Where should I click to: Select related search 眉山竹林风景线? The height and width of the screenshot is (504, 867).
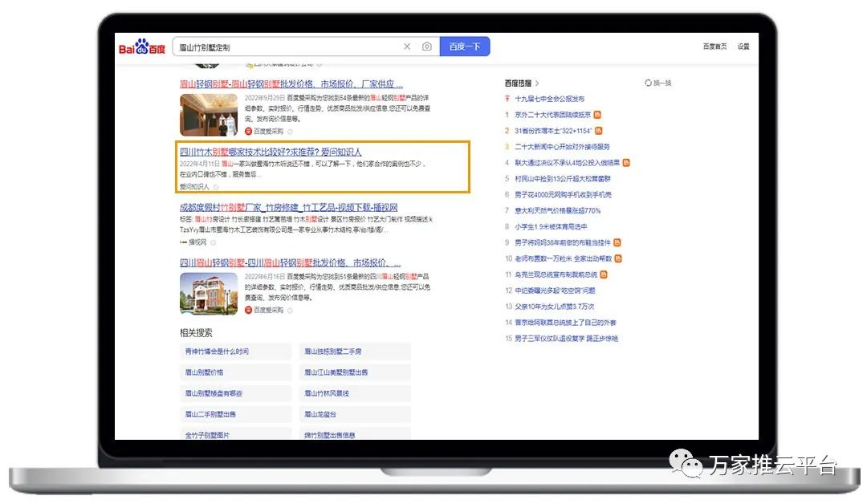326,393
